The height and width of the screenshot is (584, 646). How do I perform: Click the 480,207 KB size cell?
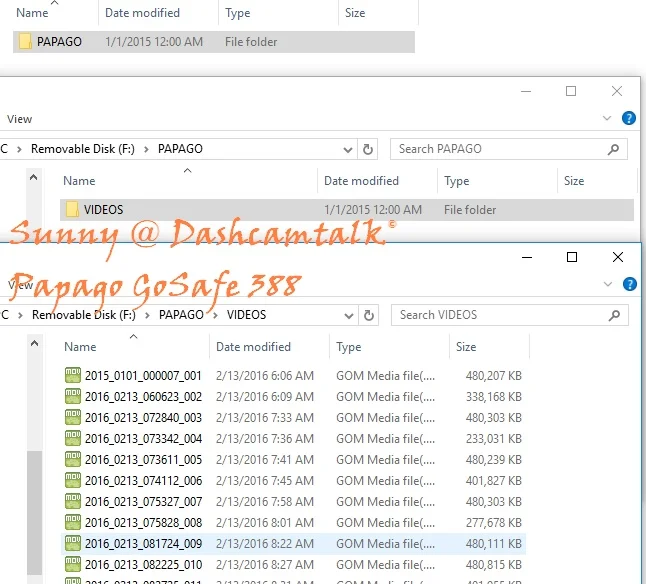pyautogui.click(x=494, y=376)
